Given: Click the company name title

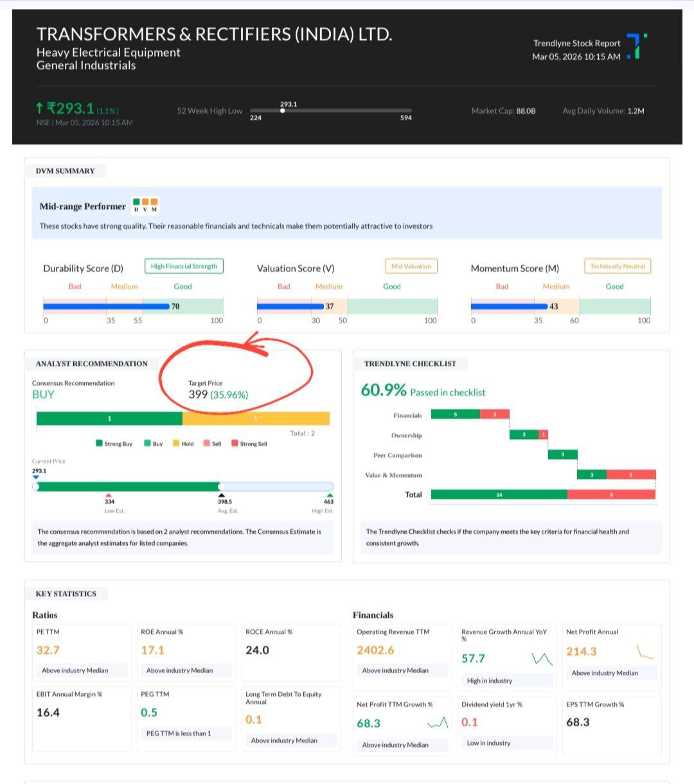Looking at the screenshot, I should pos(214,34).
